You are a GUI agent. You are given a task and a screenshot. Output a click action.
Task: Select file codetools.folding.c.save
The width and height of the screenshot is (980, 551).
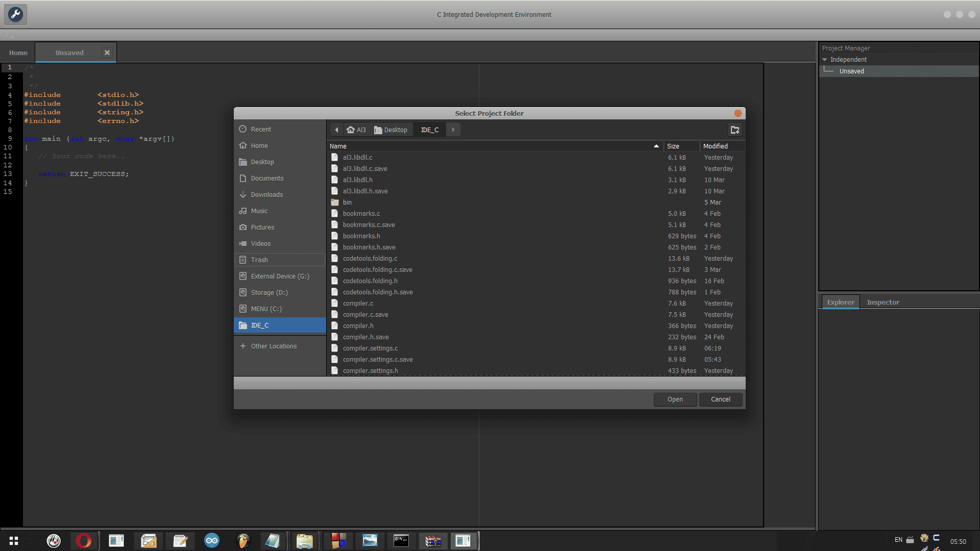tap(536, 270)
